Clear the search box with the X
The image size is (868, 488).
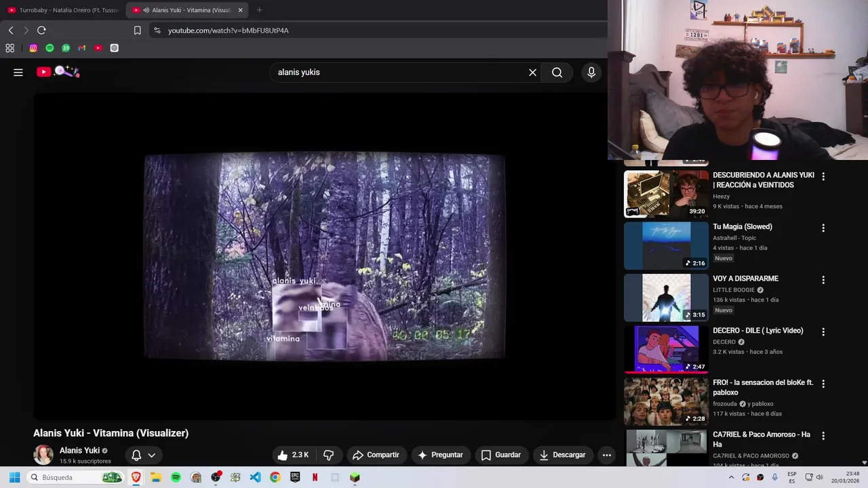(532, 73)
